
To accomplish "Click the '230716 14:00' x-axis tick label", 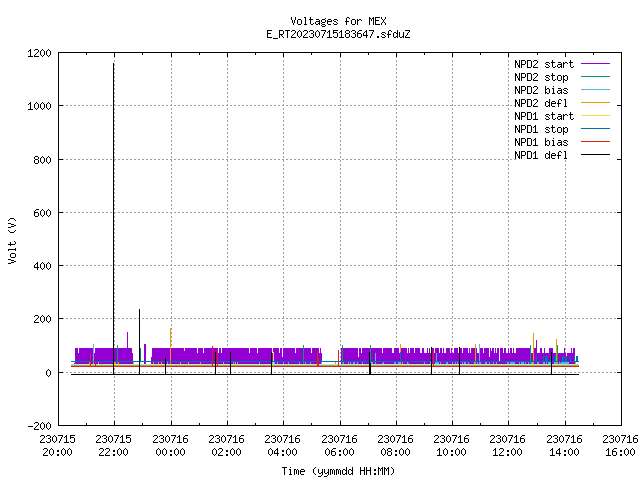I will pyautogui.click(x=564, y=446).
